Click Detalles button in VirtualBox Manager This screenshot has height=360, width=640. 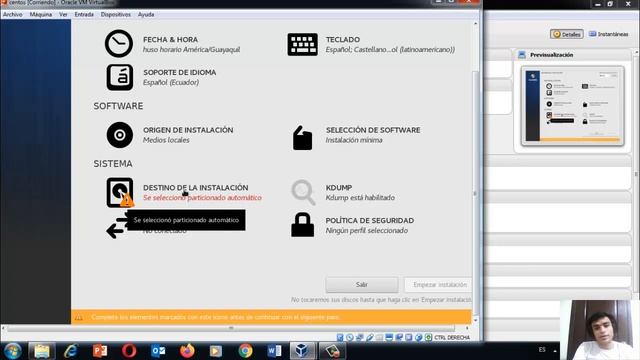(567, 34)
